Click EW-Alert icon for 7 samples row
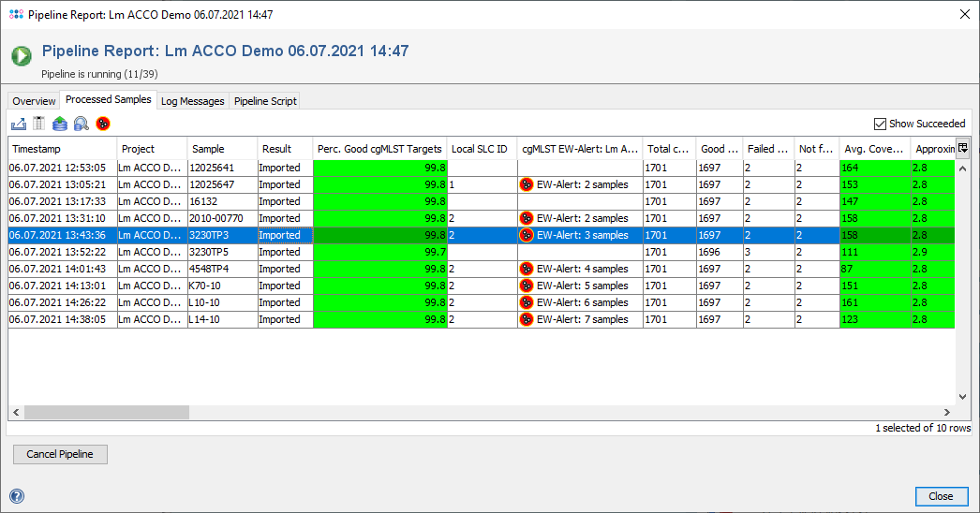The width and height of the screenshot is (980, 513). (527, 319)
